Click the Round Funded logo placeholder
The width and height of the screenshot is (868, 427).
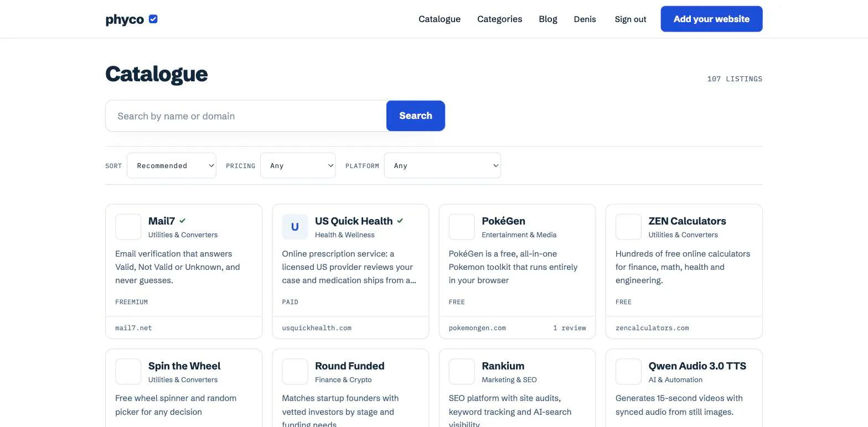click(295, 372)
